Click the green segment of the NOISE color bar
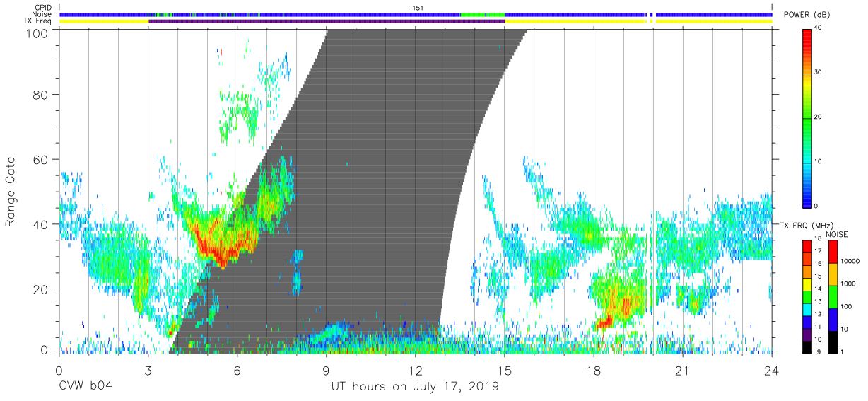868x401 pixels. pos(833,296)
